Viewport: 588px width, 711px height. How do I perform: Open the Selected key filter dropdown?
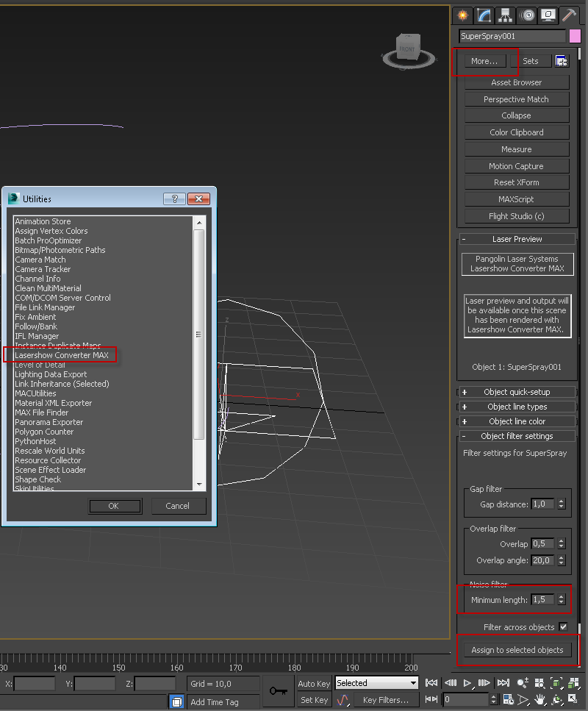click(376, 683)
